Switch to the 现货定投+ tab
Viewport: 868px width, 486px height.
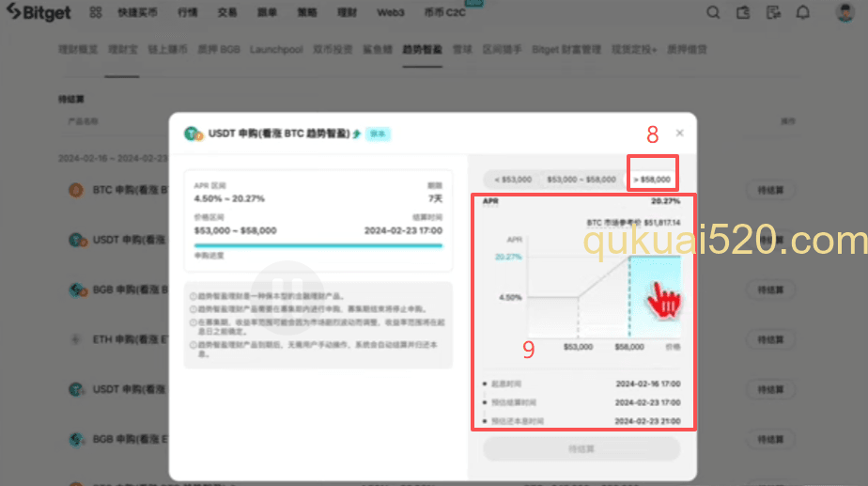[634, 49]
